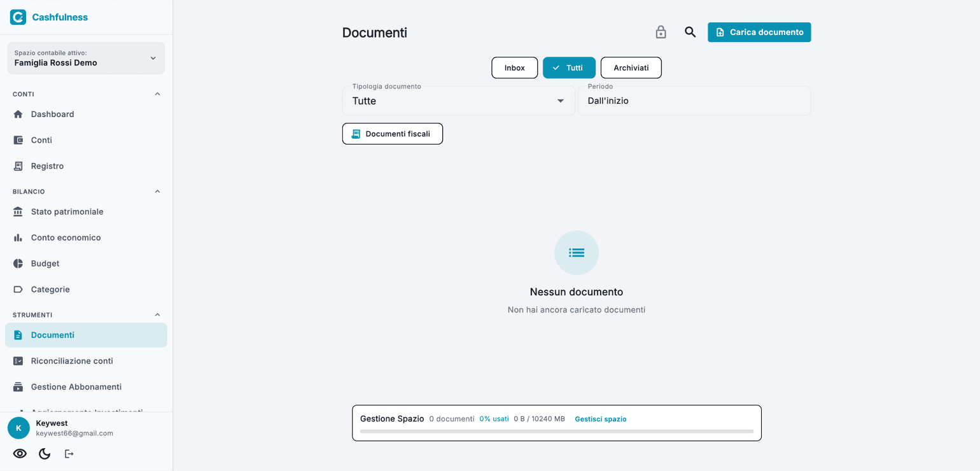The image size is (980, 471).
Task: Go to Conto economico page
Action: (86, 237)
